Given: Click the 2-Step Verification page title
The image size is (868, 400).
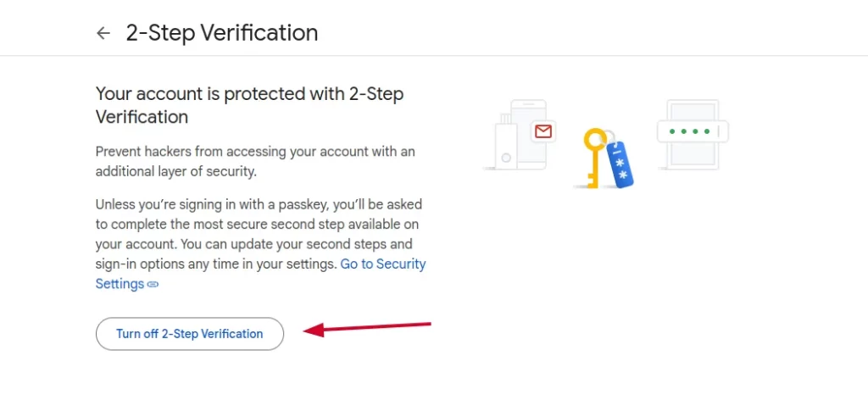Looking at the screenshot, I should [222, 33].
